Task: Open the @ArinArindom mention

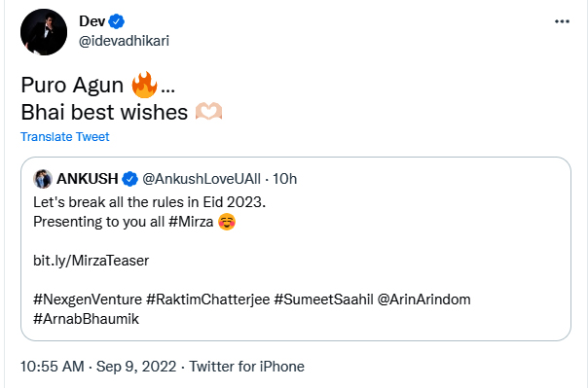Action: point(423,300)
